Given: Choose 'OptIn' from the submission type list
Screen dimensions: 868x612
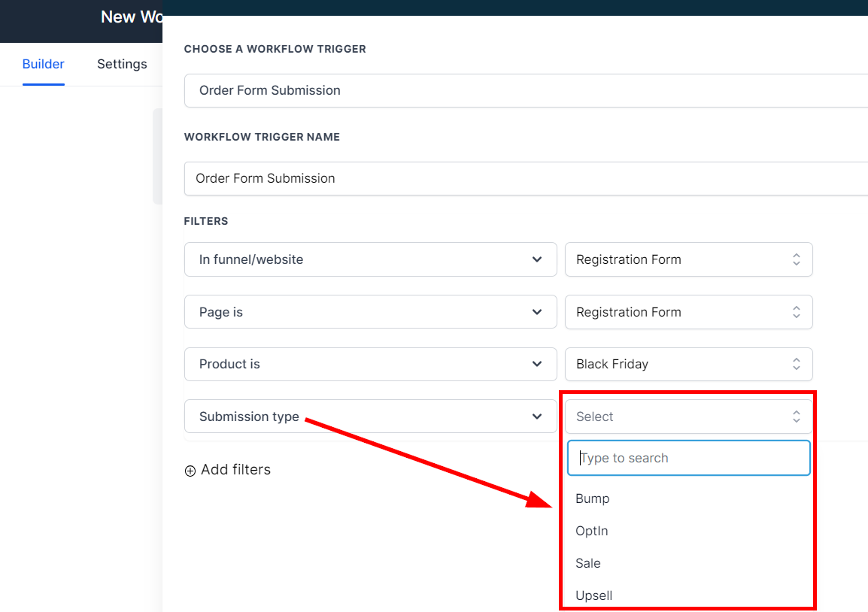Looking at the screenshot, I should 592,531.
